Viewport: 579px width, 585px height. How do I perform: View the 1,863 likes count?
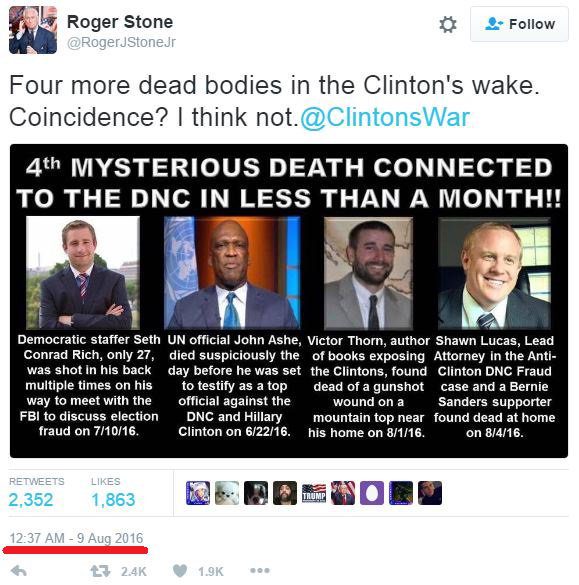(x=113, y=500)
